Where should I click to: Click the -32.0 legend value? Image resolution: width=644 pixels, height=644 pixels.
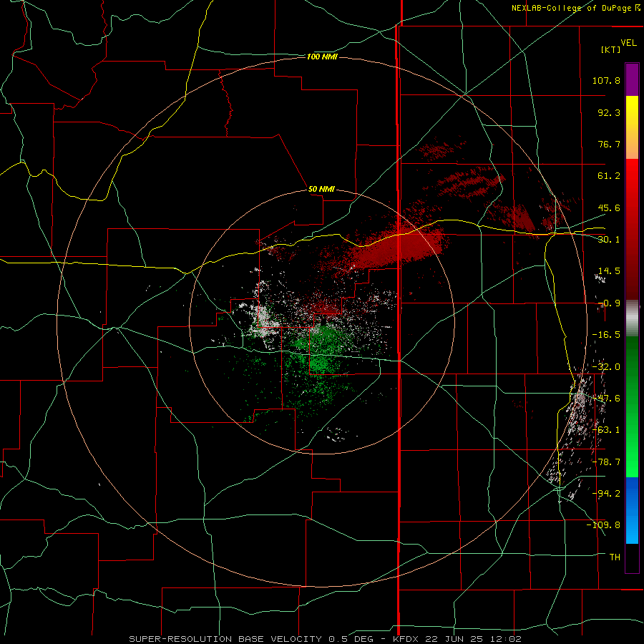(606, 367)
